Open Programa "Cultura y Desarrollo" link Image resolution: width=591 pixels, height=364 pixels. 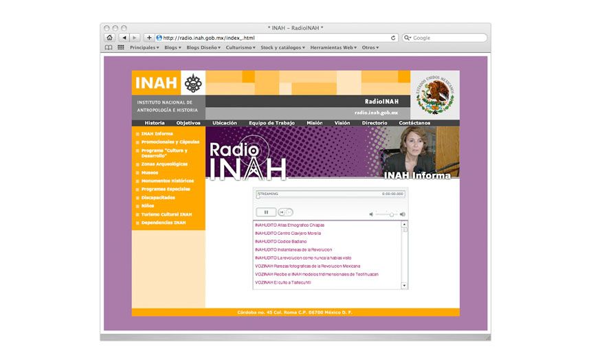[164, 153]
